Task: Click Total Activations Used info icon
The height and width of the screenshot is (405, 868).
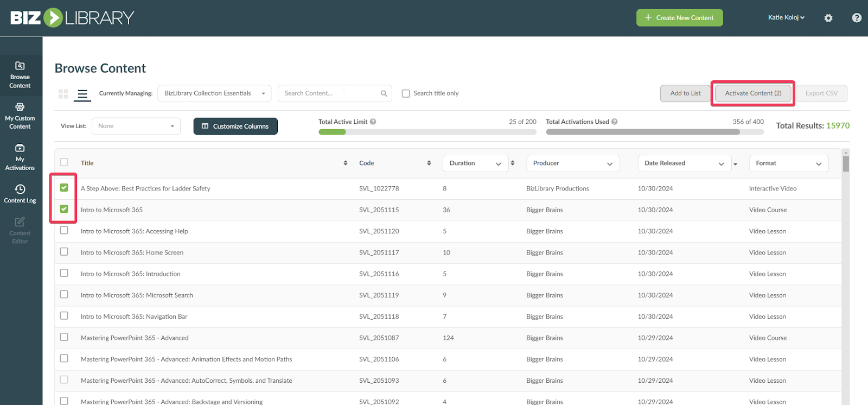Action: tap(615, 122)
